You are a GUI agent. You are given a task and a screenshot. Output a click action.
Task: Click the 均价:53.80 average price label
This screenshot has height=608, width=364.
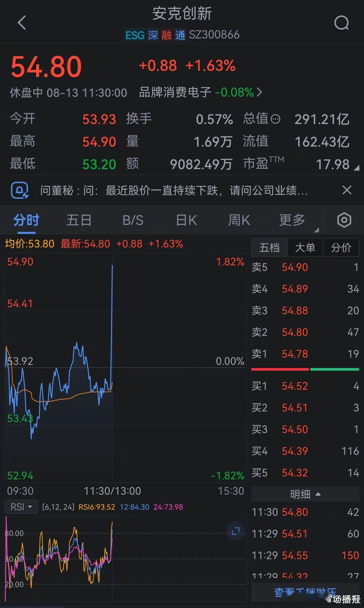tap(29, 244)
